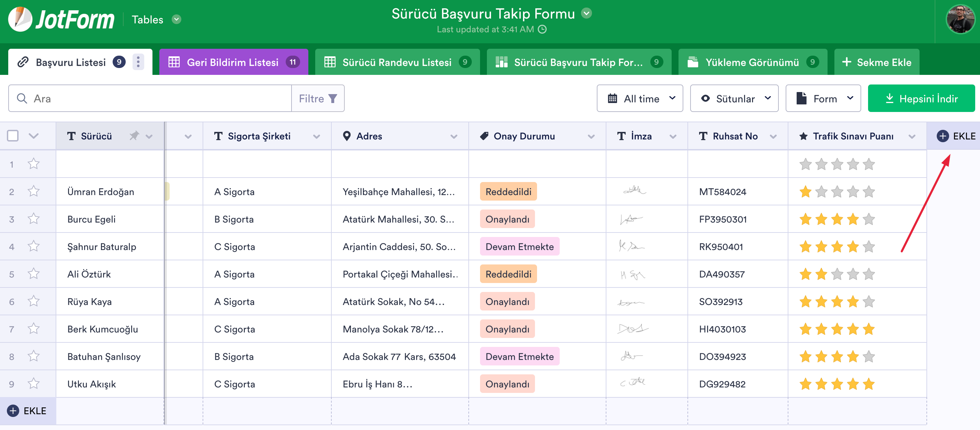Click the Sekme Ekle button

(877, 62)
